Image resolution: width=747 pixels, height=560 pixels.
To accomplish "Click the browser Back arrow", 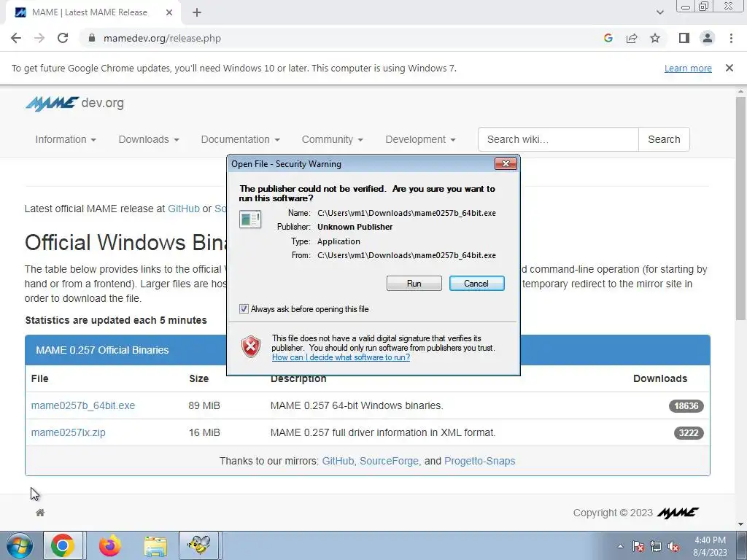I will pos(16,38).
